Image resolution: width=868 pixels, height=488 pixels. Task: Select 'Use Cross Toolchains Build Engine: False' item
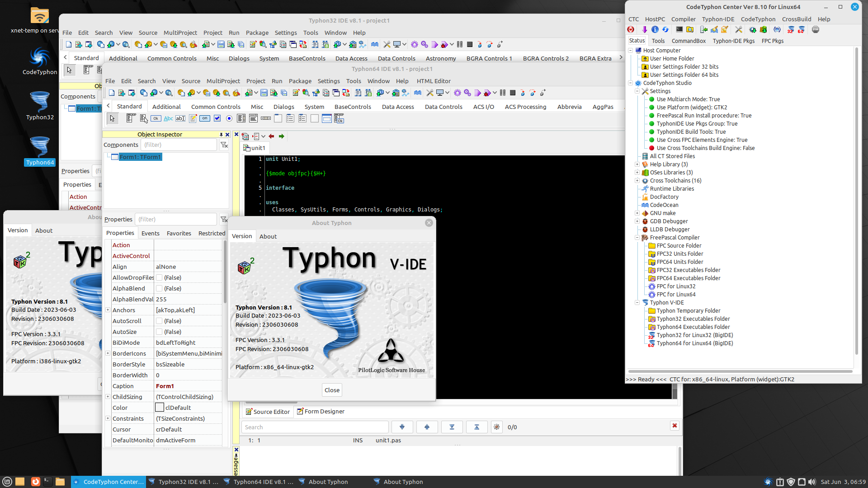(x=705, y=148)
